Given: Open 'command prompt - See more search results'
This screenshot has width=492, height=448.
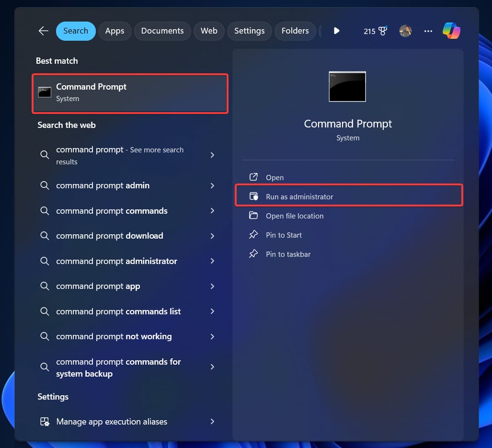Looking at the screenshot, I should pyautogui.click(x=128, y=155).
